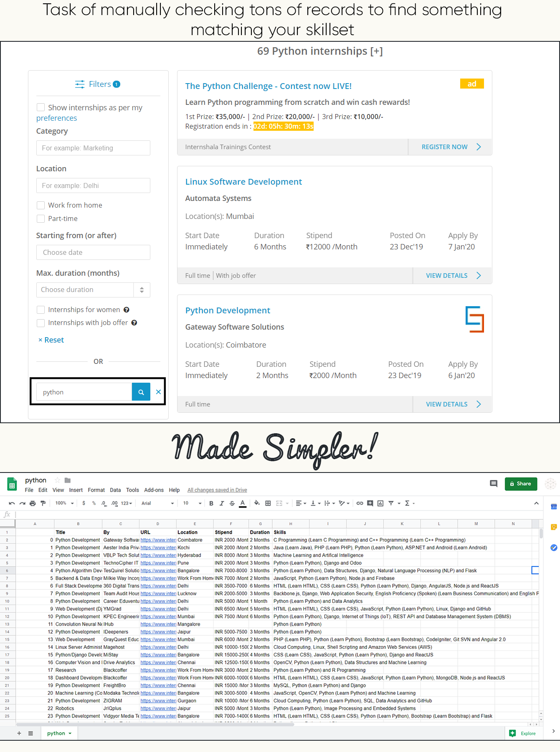Check Internships with job offer
This screenshot has width=560, height=752.
click(x=41, y=323)
